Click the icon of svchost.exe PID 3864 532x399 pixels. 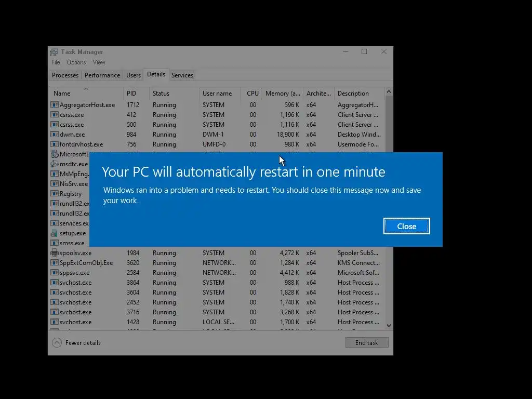point(54,282)
